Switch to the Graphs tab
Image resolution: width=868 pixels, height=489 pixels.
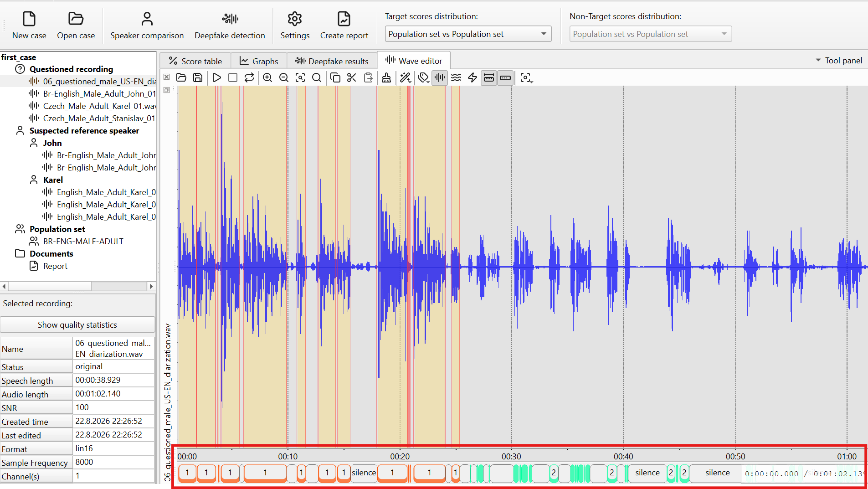tap(259, 61)
